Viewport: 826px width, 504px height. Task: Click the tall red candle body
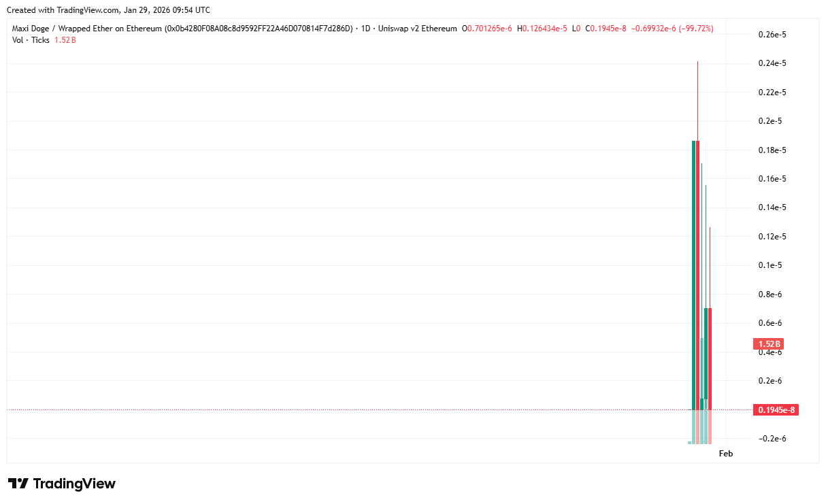(698, 272)
